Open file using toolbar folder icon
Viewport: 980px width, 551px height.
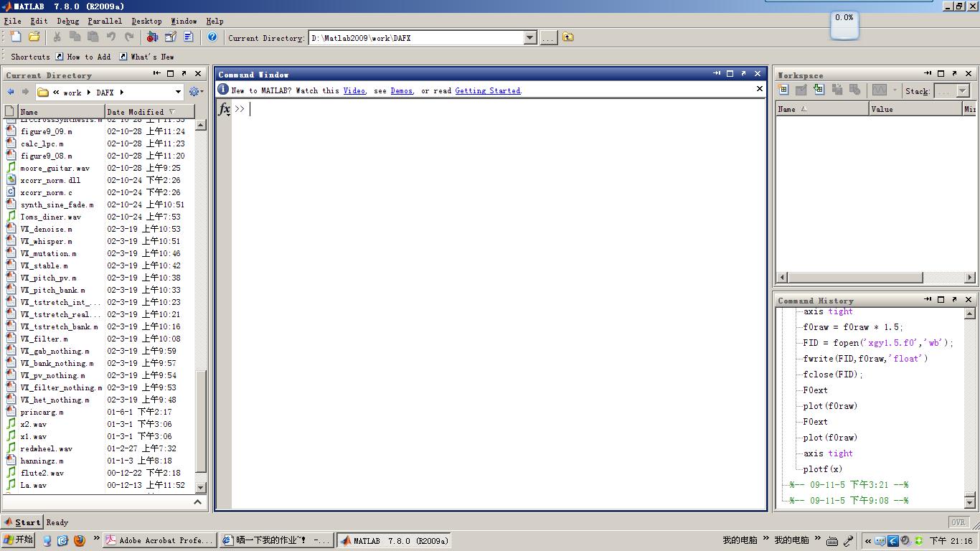[34, 37]
